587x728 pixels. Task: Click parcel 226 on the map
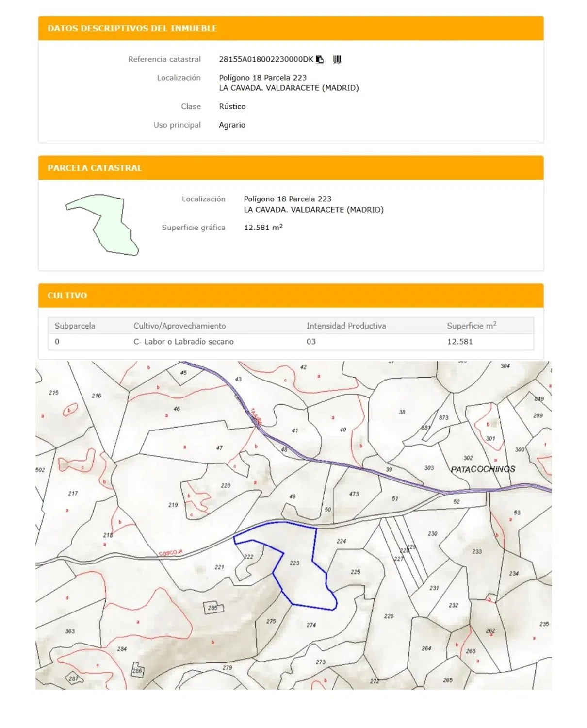coord(389,616)
